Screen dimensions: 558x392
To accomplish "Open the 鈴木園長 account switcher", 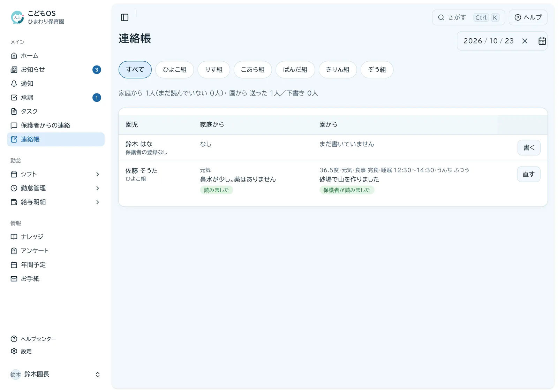I will click(56, 375).
